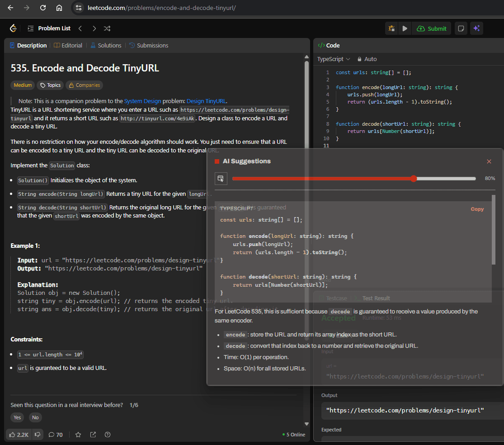Viewport: 504px width, 445px height.
Task: Show the Topics tag
Action: pos(51,85)
